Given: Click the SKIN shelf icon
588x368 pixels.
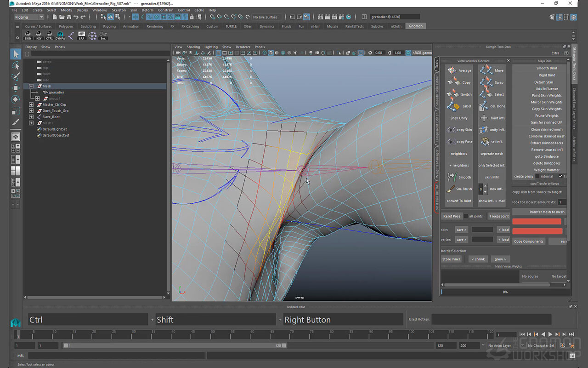Looking at the screenshot, I should 28,35.
